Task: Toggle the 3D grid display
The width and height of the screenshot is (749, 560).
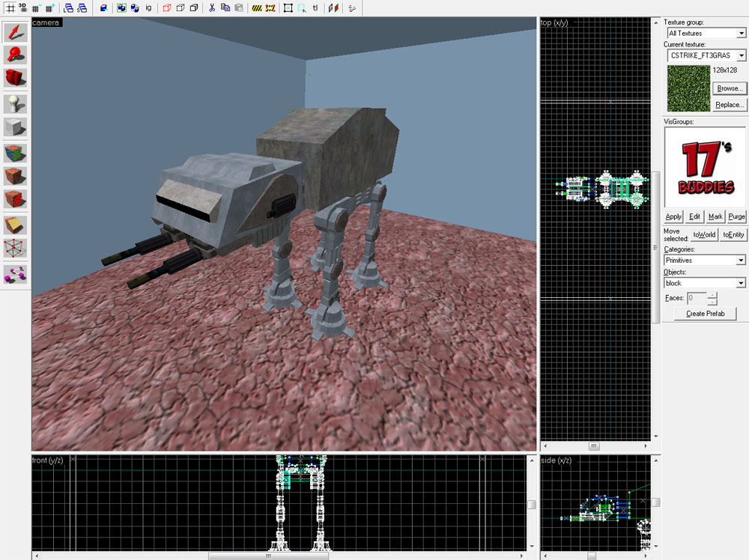Action: (22, 8)
